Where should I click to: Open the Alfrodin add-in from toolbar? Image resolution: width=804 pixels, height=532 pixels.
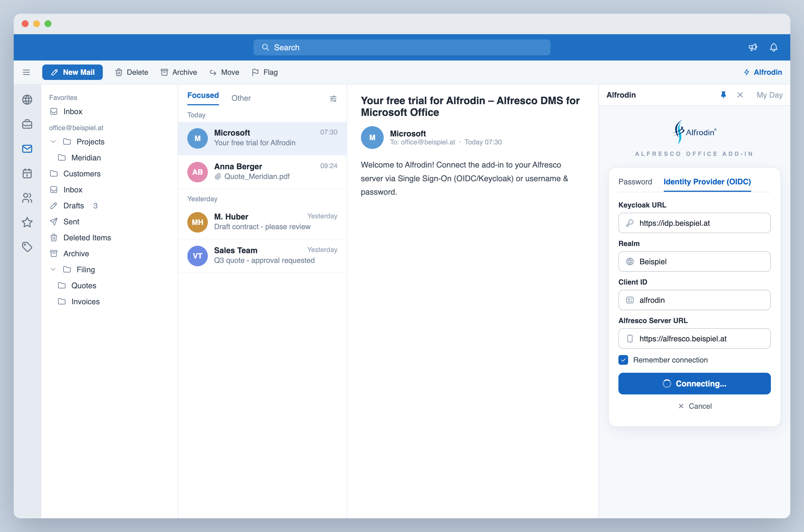[x=763, y=72]
